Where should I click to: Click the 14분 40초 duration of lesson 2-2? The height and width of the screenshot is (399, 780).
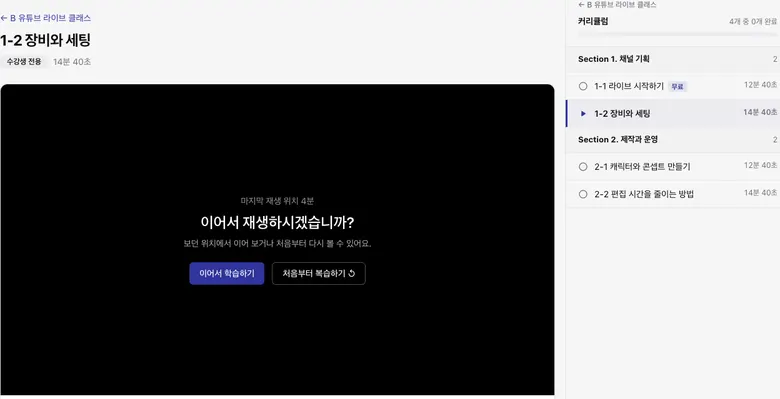(761, 193)
